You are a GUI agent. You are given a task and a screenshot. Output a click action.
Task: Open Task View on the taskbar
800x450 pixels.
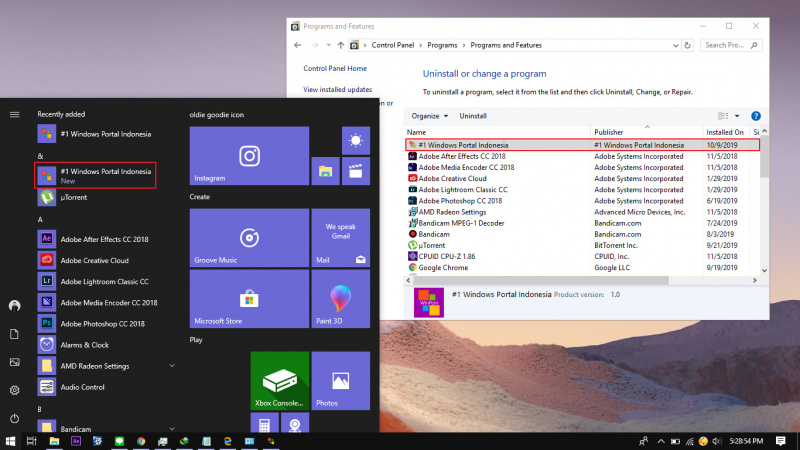pos(32,441)
